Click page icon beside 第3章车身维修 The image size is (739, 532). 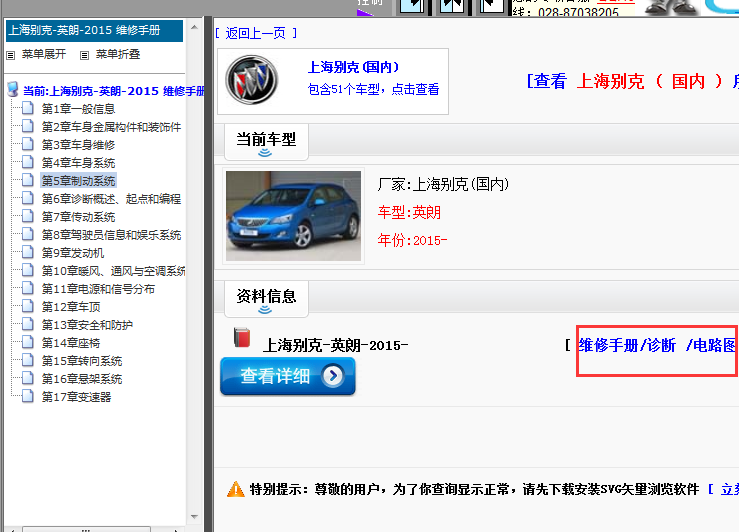point(28,144)
